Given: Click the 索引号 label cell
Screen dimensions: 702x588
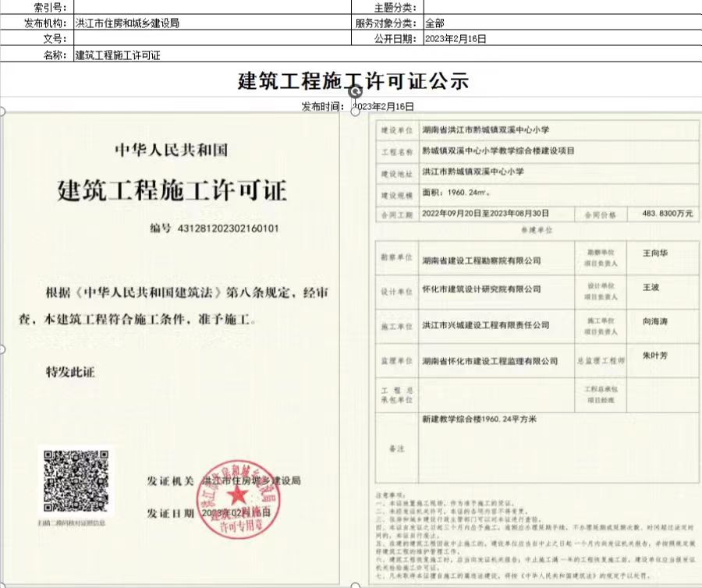Looking at the screenshot, I should tap(37, 7).
